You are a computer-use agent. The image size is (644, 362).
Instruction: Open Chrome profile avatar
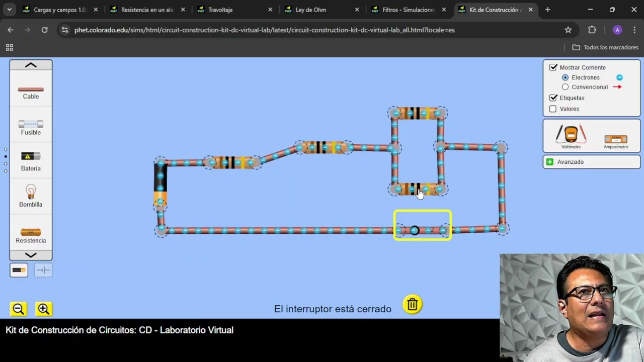617,30
